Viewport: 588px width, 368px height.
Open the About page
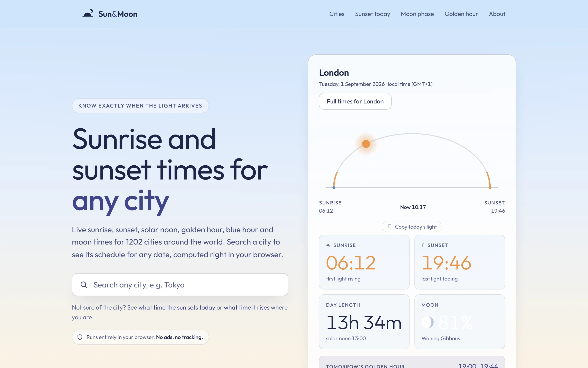pyautogui.click(x=497, y=14)
